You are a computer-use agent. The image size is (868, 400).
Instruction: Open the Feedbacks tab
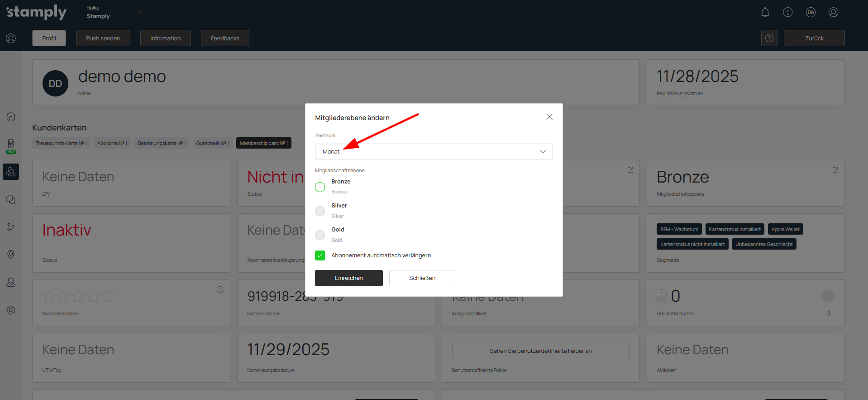[x=225, y=38]
